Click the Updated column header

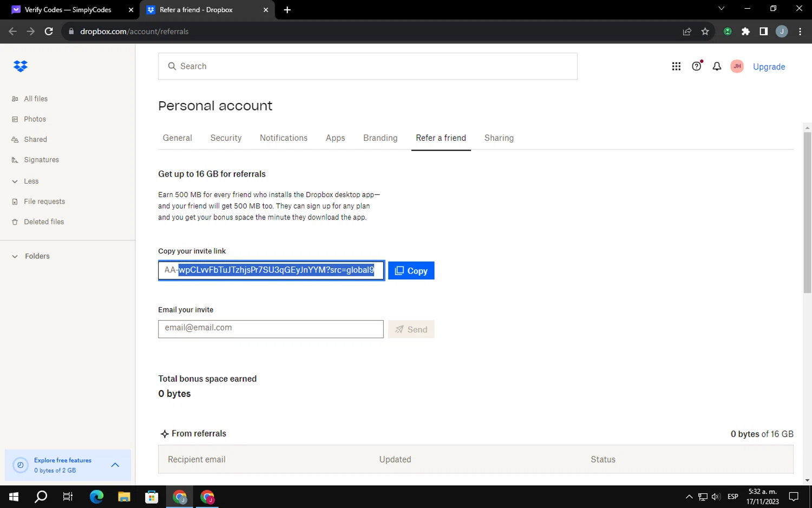(x=395, y=459)
